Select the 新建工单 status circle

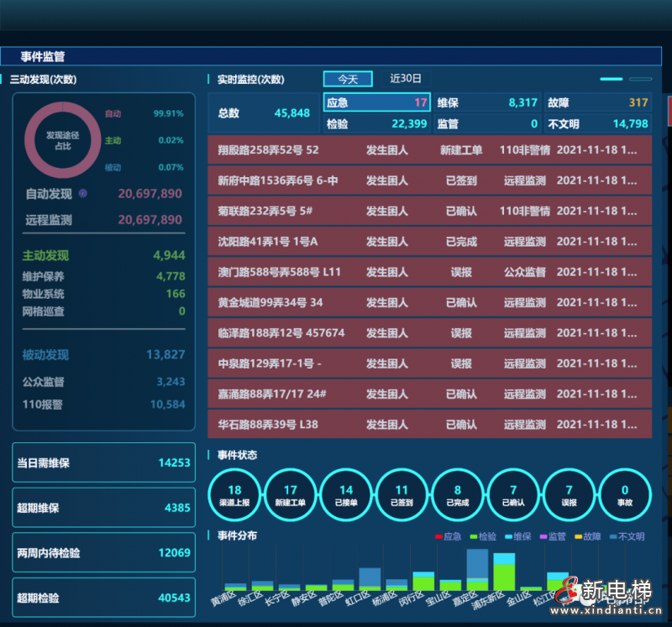[291, 494]
